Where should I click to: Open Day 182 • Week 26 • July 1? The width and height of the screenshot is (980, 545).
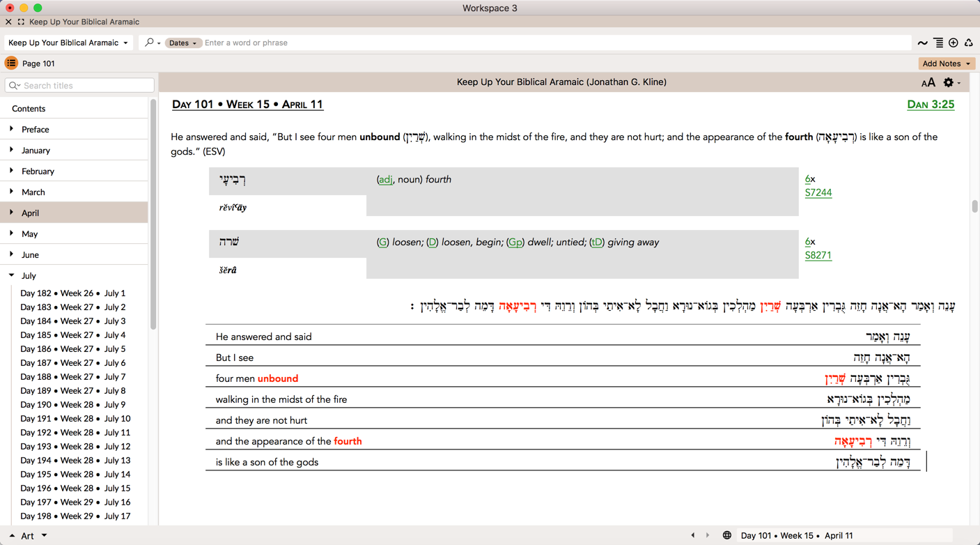pos(73,293)
